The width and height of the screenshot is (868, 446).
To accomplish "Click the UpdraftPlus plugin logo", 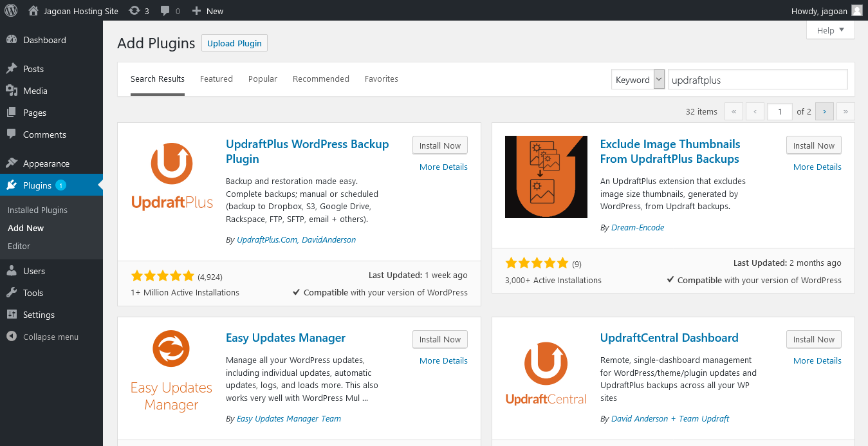I will pos(172,177).
